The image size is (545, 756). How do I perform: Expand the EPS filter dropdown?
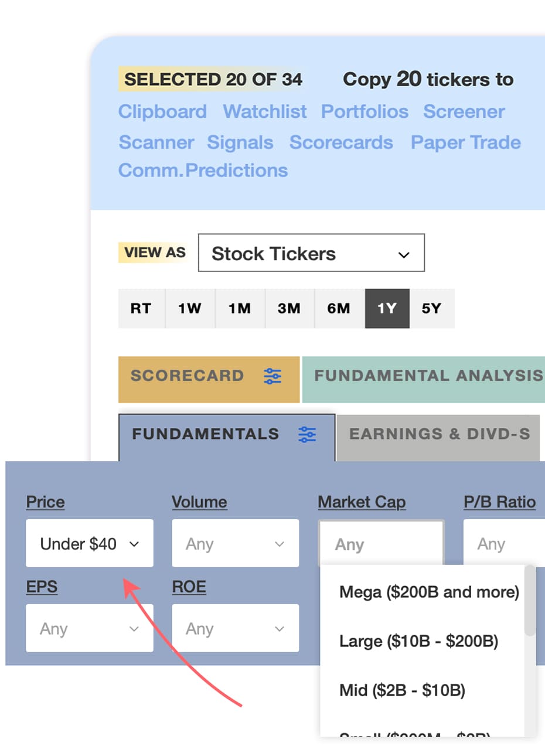tap(90, 628)
